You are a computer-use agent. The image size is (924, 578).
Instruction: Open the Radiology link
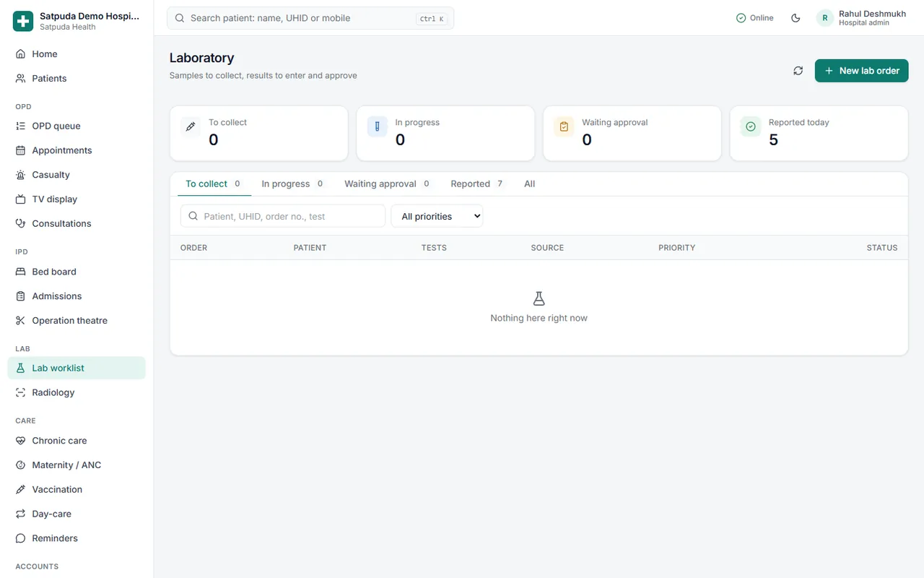click(x=77, y=393)
